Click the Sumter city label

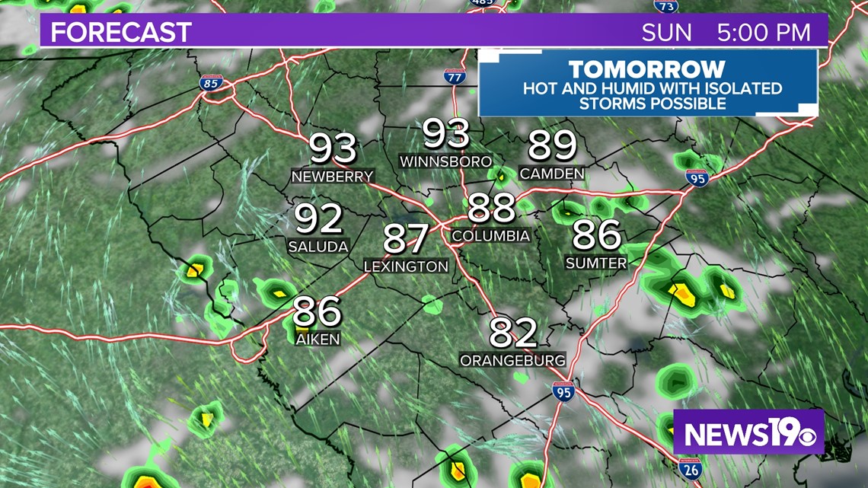596,263
